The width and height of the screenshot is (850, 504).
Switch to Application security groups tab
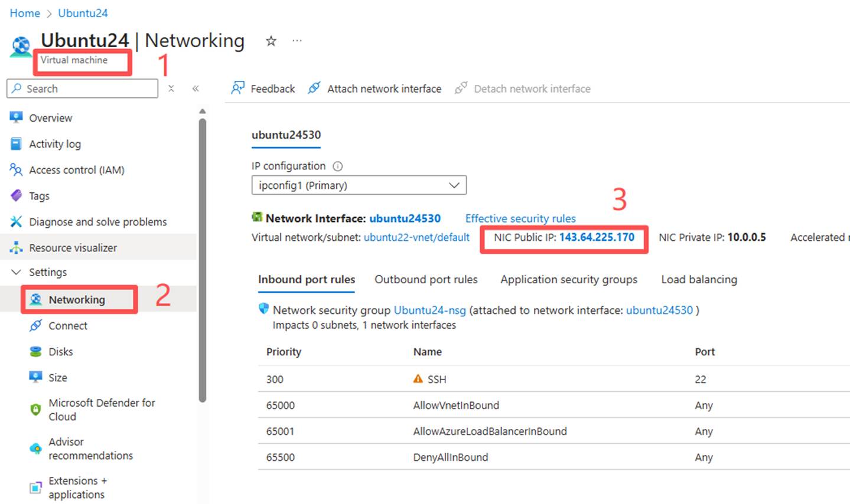pyautogui.click(x=569, y=280)
